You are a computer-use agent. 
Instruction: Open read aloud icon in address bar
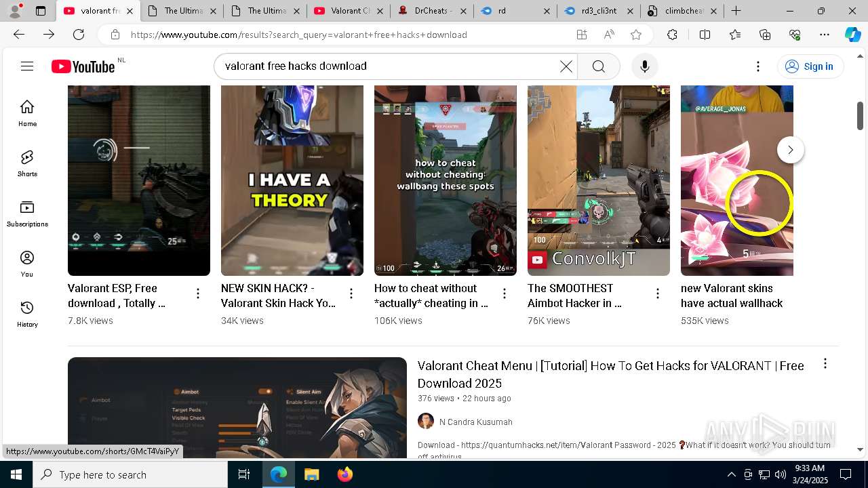[x=609, y=35]
